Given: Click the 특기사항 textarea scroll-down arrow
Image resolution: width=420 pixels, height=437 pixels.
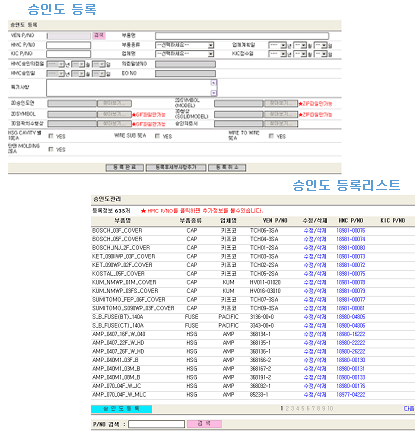Looking at the screenshot, I should tap(214, 93).
